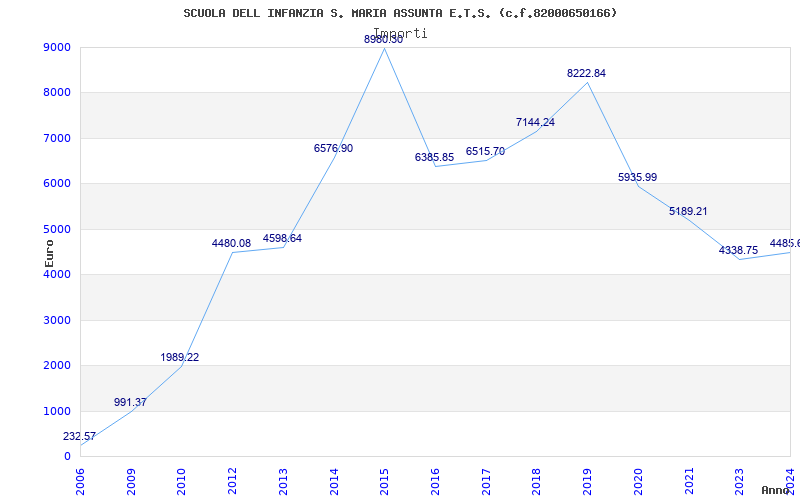
Task: Click the 2012 year axis label
Action: tap(233, 482)
